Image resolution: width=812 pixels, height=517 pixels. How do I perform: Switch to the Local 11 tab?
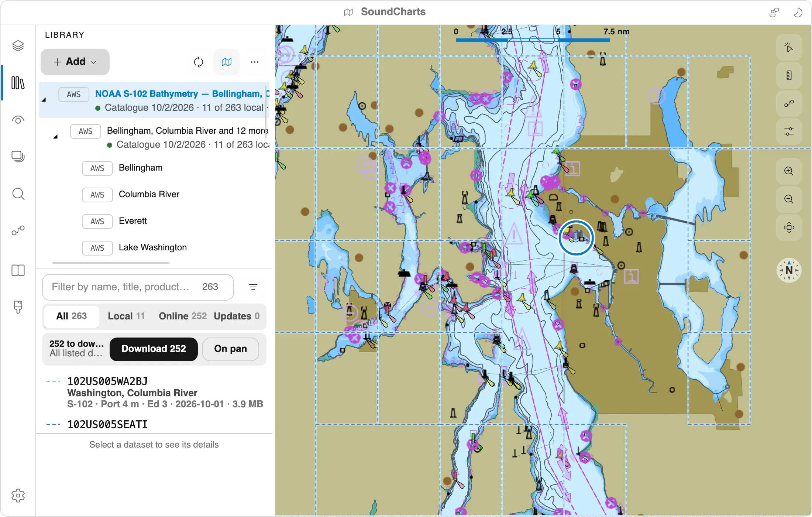coord(126,316)
